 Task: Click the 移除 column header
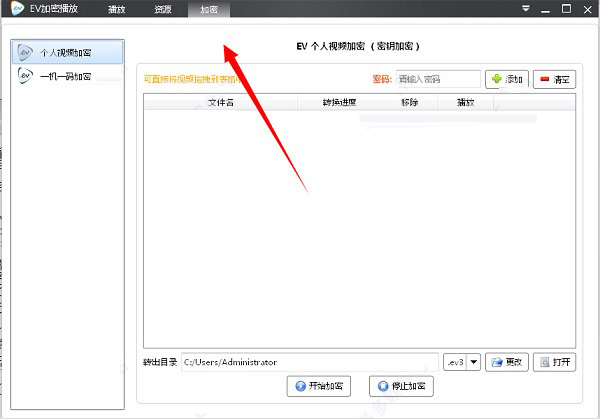[x=409, y=103]
